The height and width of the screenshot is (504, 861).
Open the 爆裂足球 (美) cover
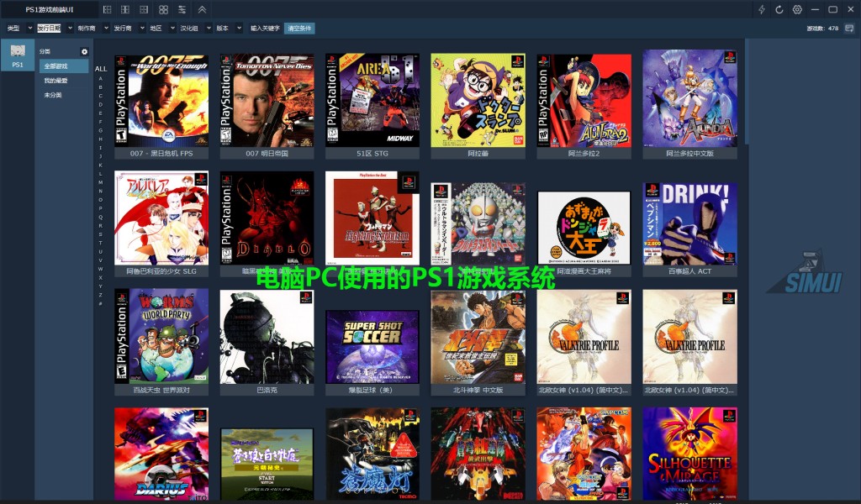click(x=372, y=347)
